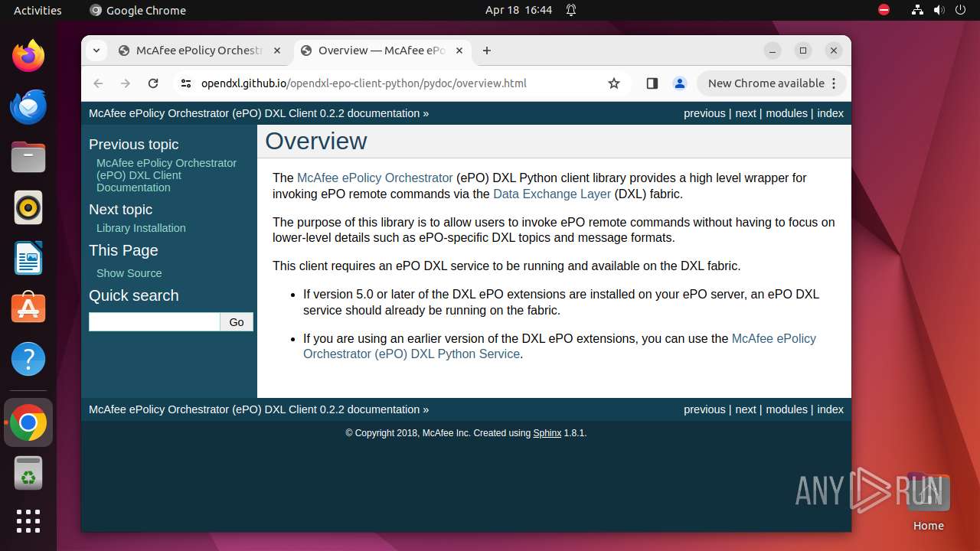This screenshot has height=551, width=980.
Task: Select Google Chrome icon in dock
Action: [28, 422]
